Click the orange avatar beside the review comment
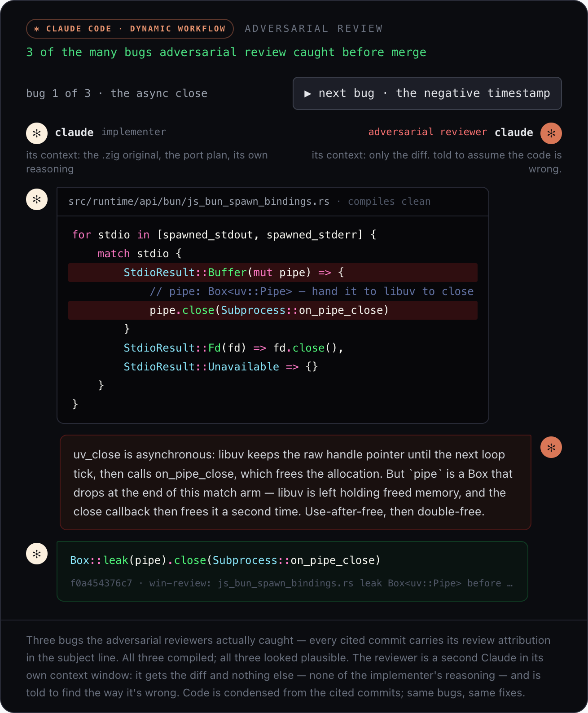588x713 pixels. tap(551, 447)
